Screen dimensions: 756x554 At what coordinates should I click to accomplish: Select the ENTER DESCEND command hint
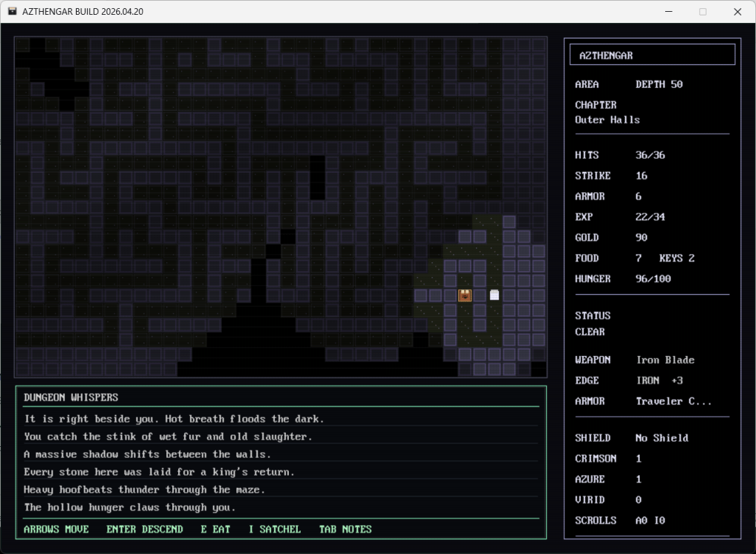145,529
